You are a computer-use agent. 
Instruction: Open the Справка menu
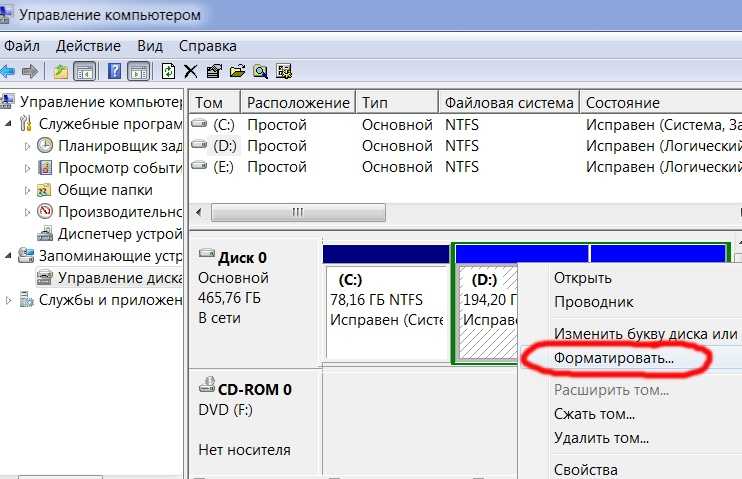tap(207, 46)
